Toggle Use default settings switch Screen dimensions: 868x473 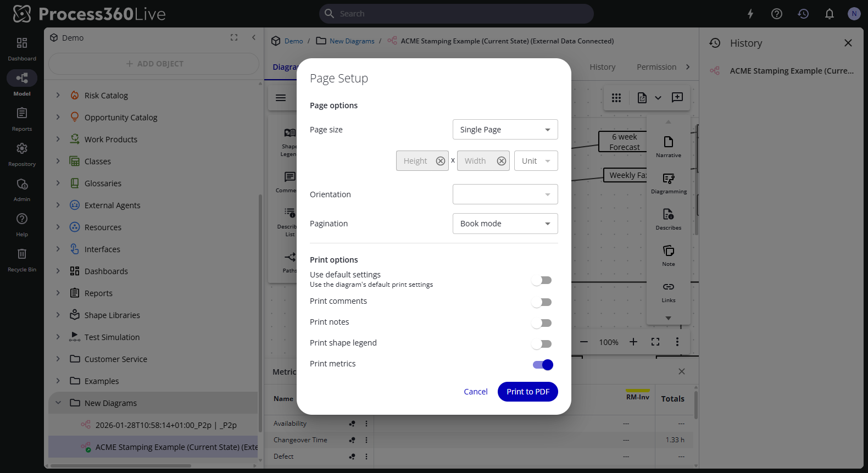point(542,280)
